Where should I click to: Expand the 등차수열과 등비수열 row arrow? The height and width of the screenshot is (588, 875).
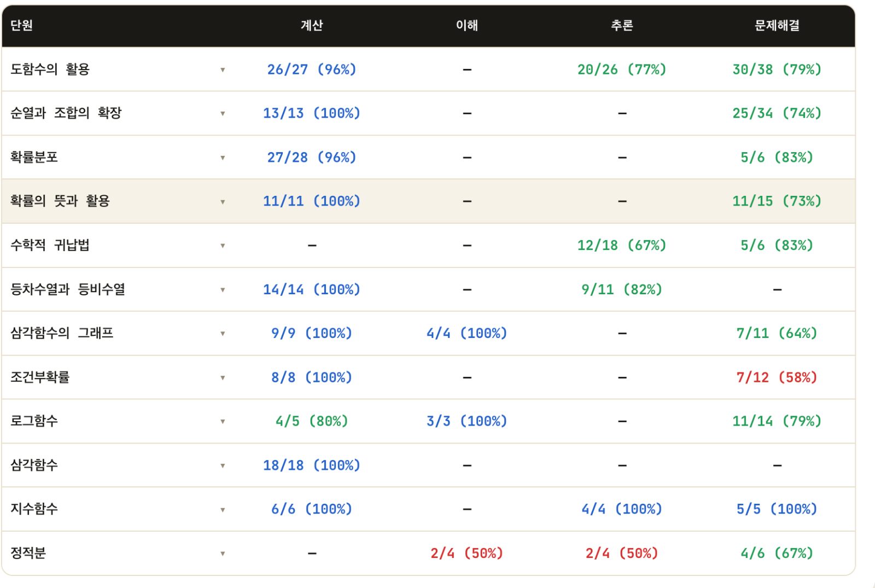point(223,290)
